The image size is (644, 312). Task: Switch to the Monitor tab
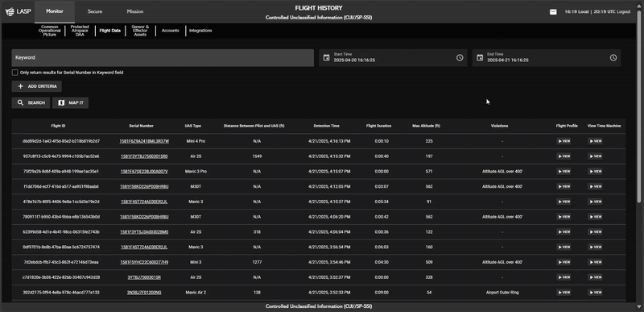tap(55, 11)
